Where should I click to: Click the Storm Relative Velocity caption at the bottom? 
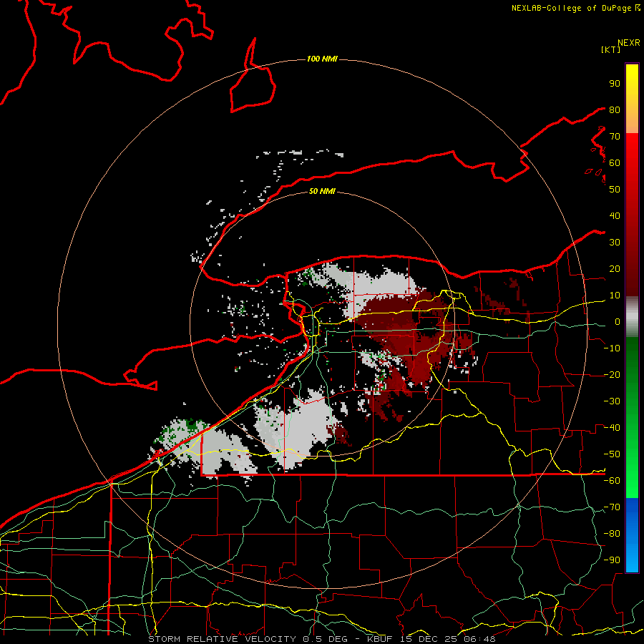(322, 639)
